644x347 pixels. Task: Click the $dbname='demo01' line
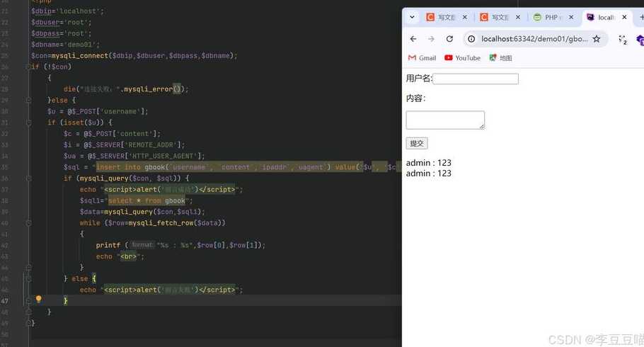(x=65, y=45)
